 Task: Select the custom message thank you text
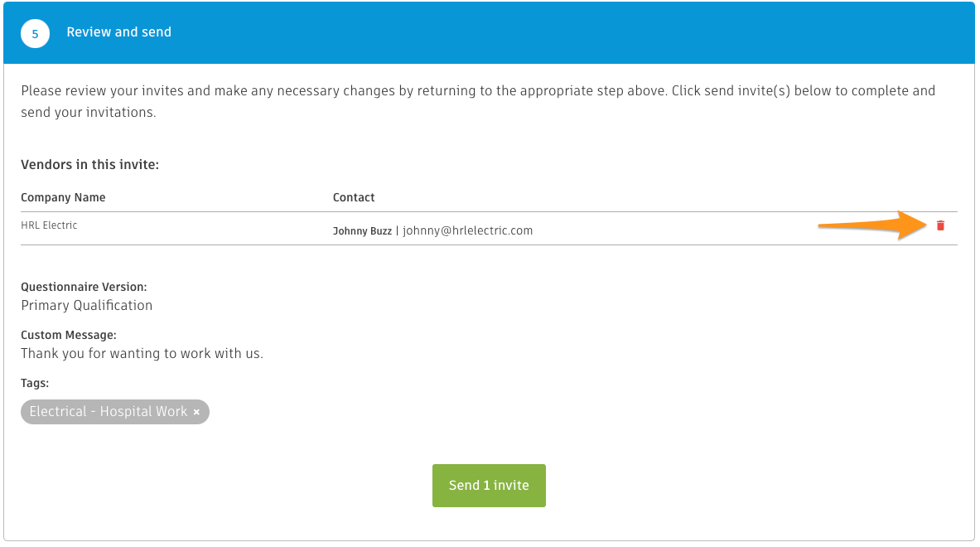142,353
